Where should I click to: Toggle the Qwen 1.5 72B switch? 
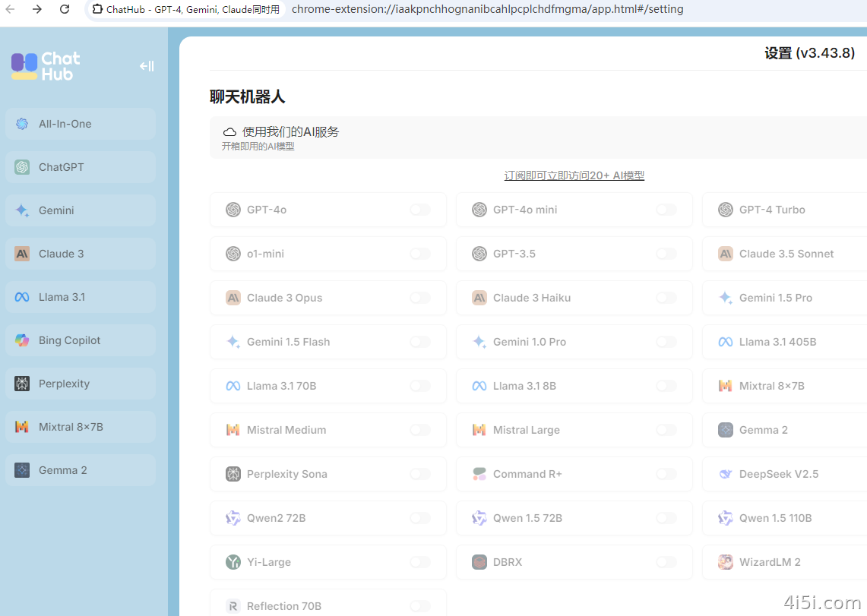pos(666,518)
